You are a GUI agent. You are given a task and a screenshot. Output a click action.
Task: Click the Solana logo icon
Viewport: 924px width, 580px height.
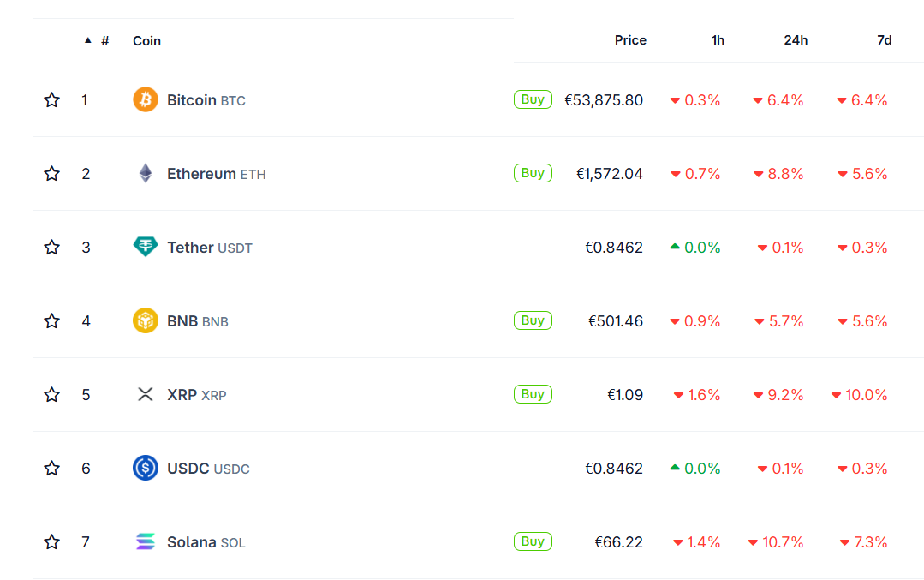[x=146, y=542]
